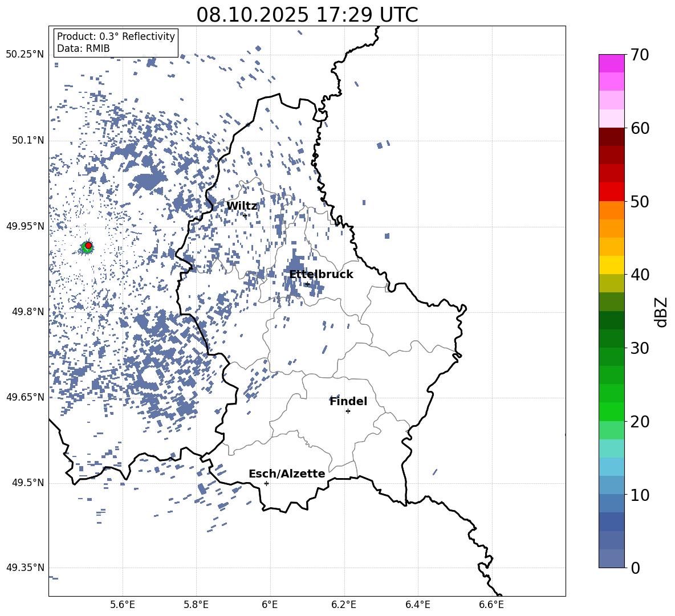675x616 pixels.
Task: Click the 10 colorbar tick label
Action: (x=640, y=495)
